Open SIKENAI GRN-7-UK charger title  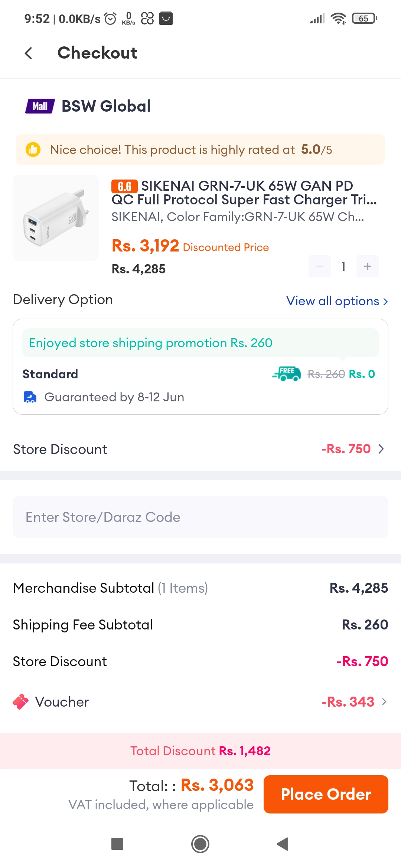coord(244,193)
